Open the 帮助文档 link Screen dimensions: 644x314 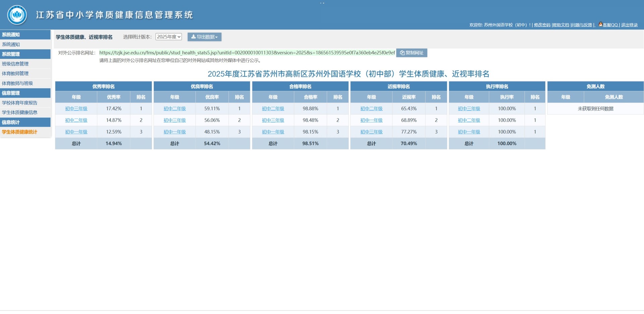[561, 25]
